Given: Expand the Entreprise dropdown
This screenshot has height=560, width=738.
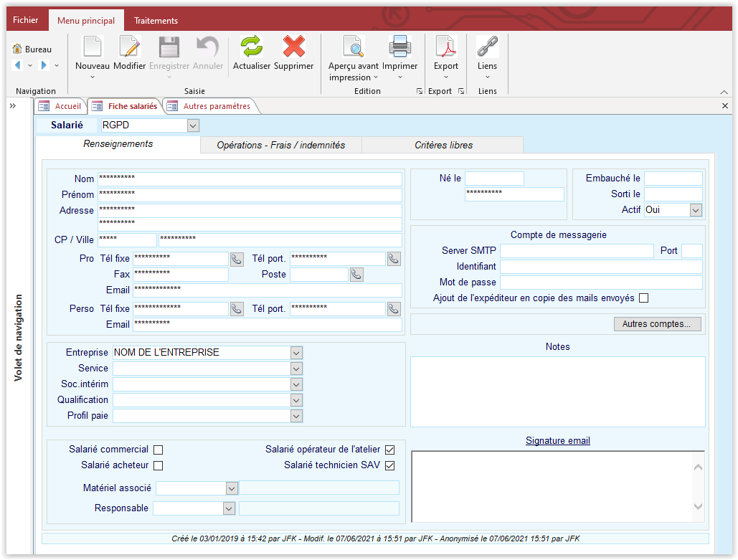Looking at the screenshot, I should 296,353.
